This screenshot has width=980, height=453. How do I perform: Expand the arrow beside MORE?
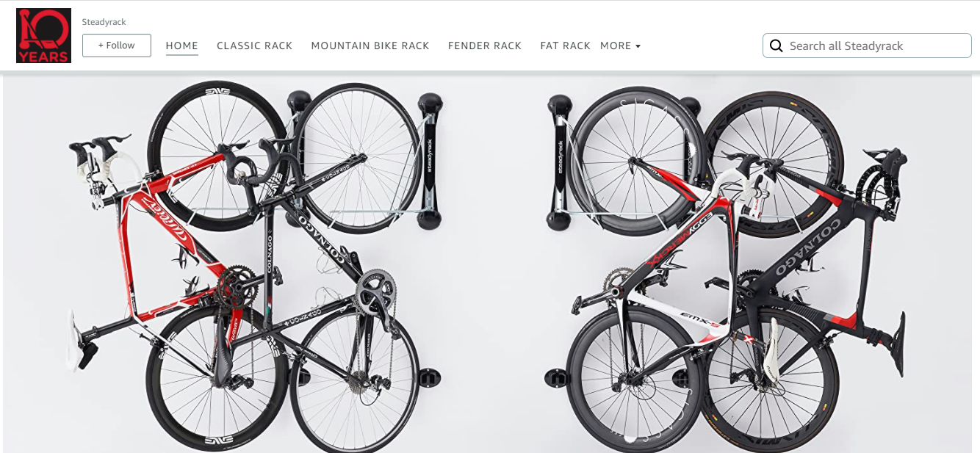[638, 46]
